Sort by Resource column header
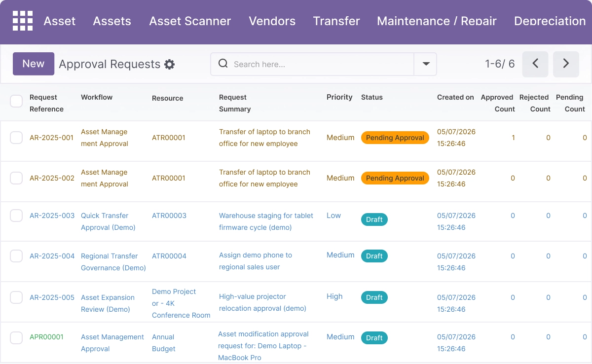The width and height of the screenshot is (592, 364). point(168,98)
